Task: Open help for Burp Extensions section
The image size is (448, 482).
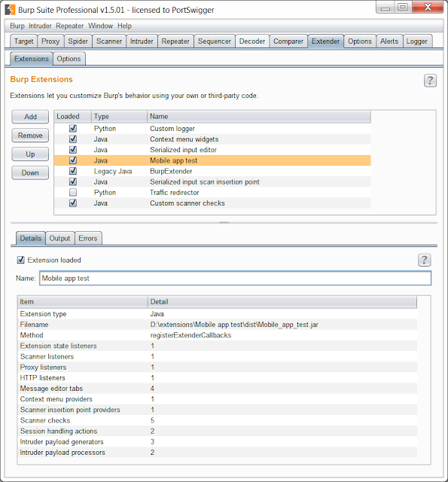Action: coord(430,81)
